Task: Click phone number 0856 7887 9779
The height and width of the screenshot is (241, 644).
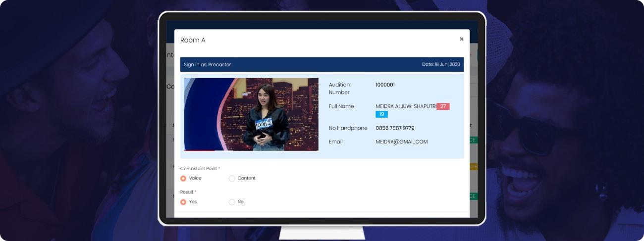Action: click(x=395, y=128)
